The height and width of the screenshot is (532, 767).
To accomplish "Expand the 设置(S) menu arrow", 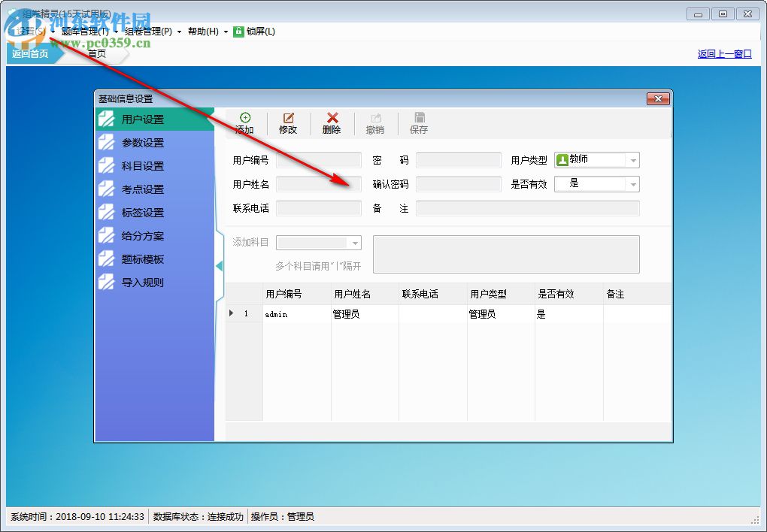I will [x=53, y=32].
